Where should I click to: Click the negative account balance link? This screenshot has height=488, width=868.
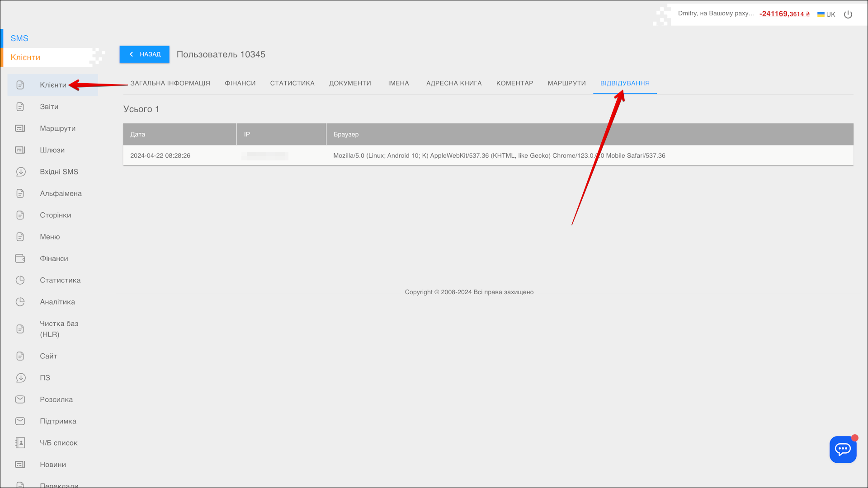tap(784, 14)
